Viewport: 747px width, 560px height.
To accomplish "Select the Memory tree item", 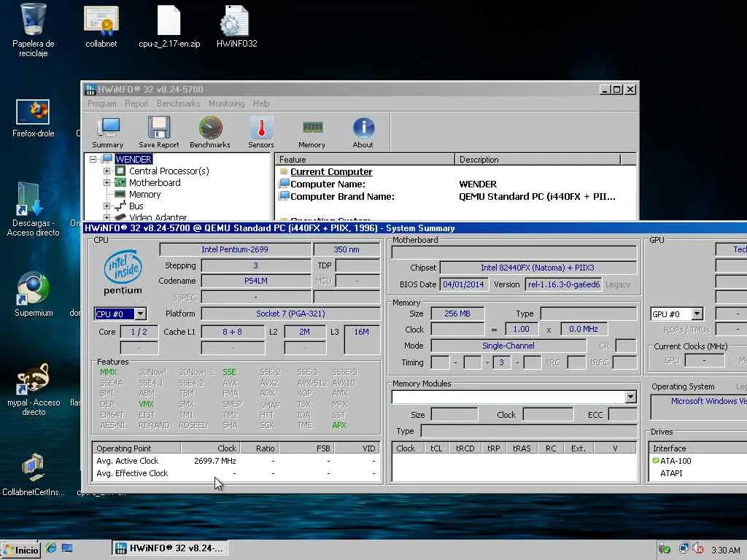I will click(144, 195).
